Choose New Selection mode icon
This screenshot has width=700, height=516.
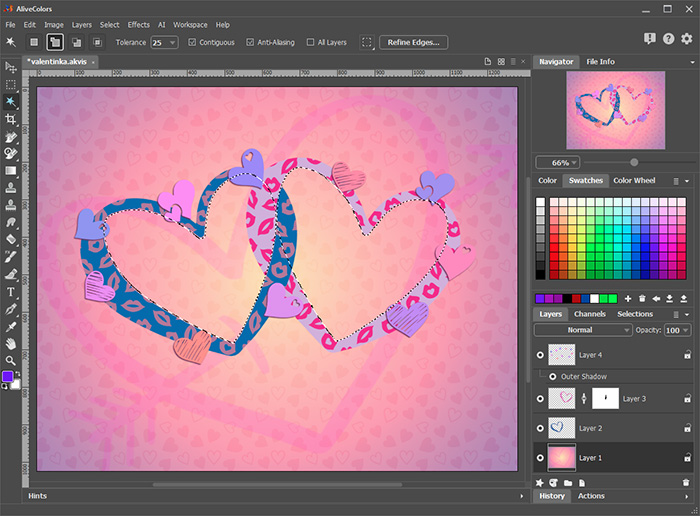pos(34,42)
